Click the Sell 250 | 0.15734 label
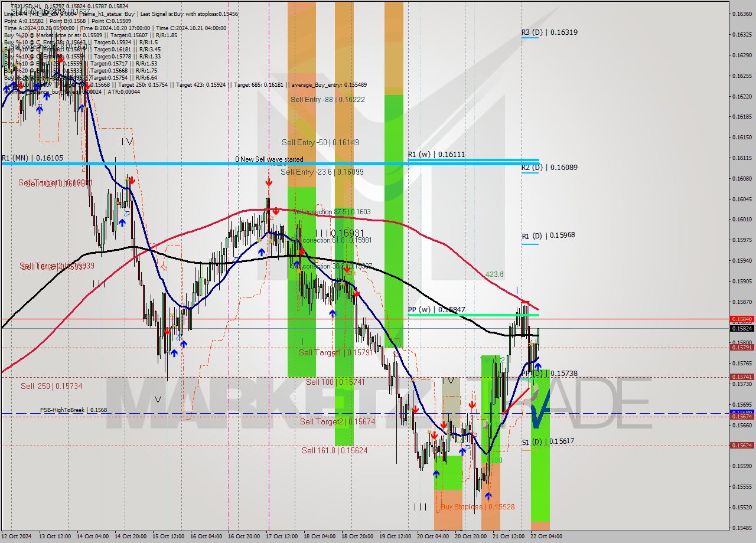Screen dimensions: 756x543 [51, 386]
